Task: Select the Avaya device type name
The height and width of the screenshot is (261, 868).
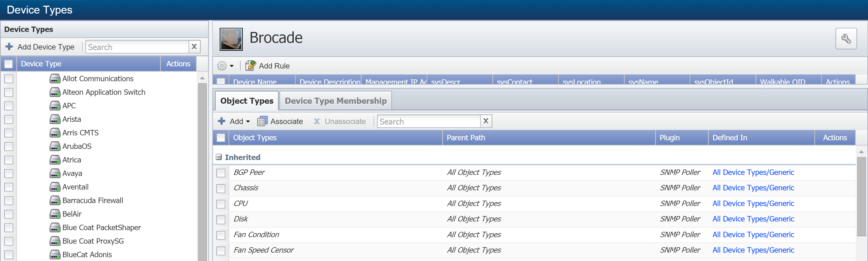Action: [x=72, y=174]
